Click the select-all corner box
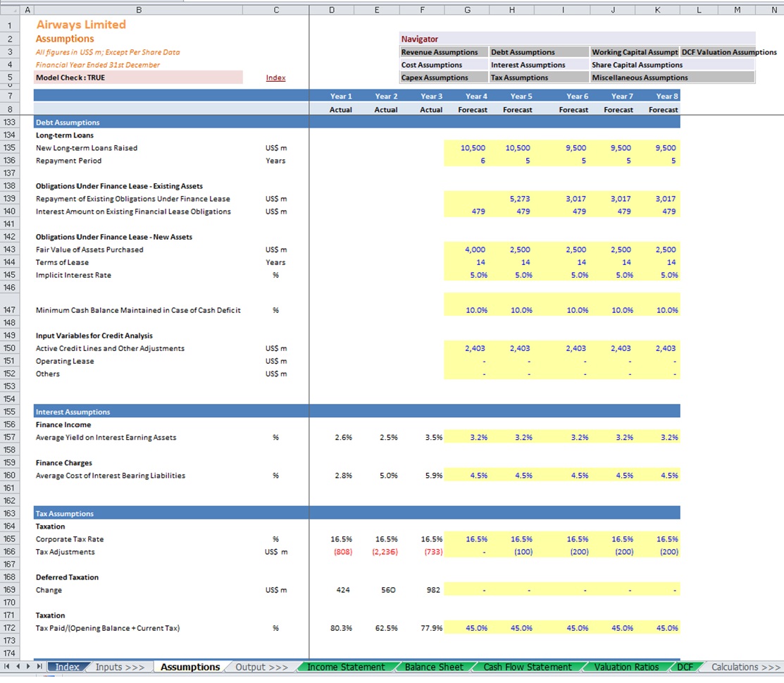Viewport: 784px width, 683px height. point(9,9)
